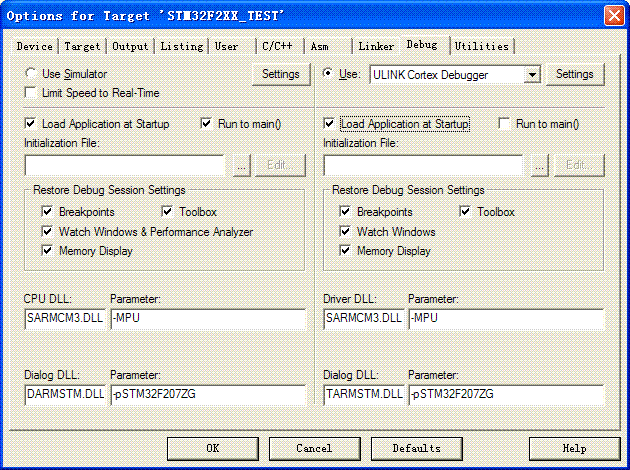Click simulator Initialization File field
Screen dimensions: 630x470
point(125,166)
